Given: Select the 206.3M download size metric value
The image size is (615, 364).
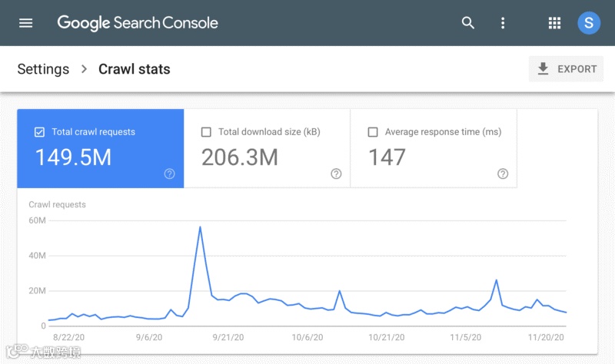Looking at the screenshot, I should pos(239,157).
